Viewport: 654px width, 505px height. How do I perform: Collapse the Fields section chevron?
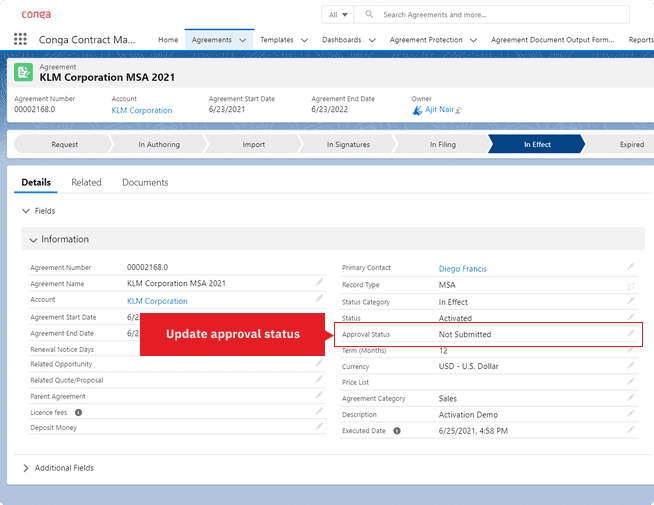click(26, 211)
